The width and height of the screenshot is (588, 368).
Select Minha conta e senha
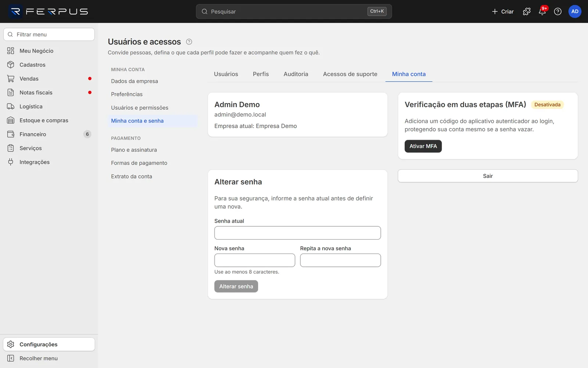[153, 121]
